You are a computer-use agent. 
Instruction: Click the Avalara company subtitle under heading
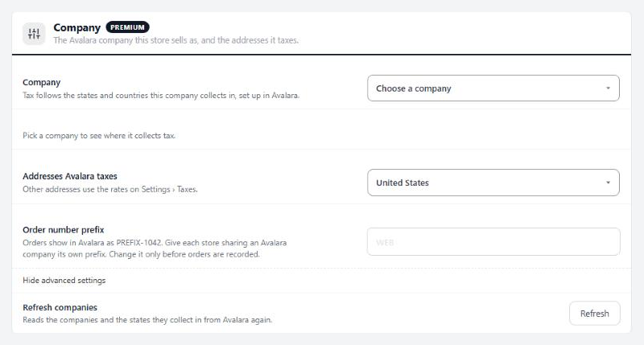click(x=175, y=40)
